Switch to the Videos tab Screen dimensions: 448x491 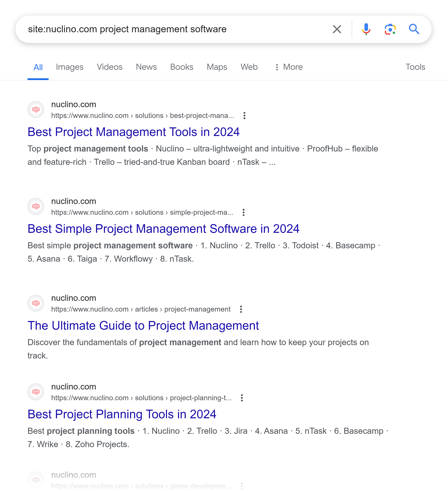[x=109, y=67]
